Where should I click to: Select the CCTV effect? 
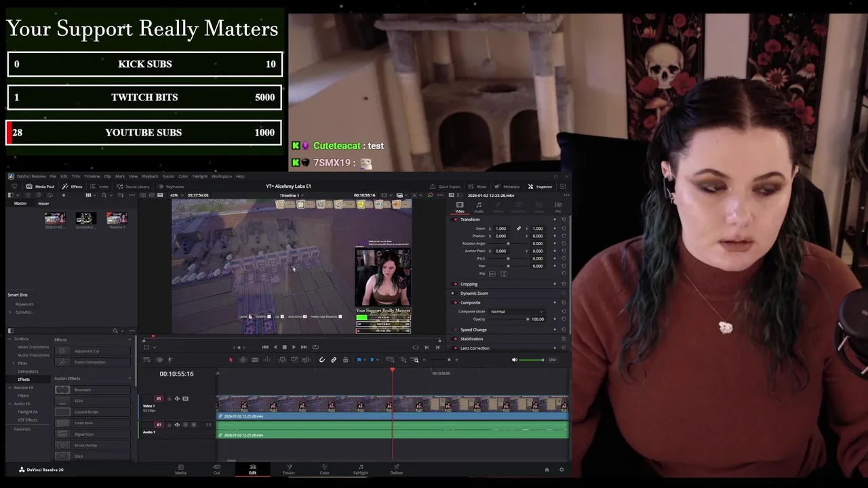[92, 401]
